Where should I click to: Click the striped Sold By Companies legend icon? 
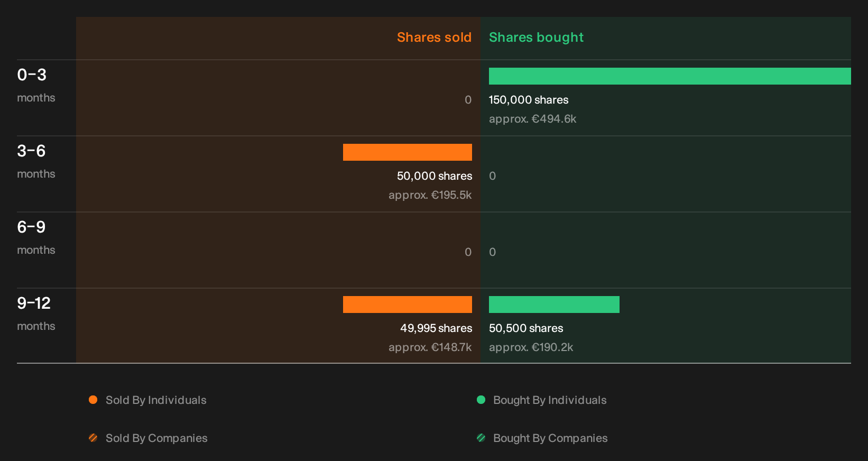[93, 438]
